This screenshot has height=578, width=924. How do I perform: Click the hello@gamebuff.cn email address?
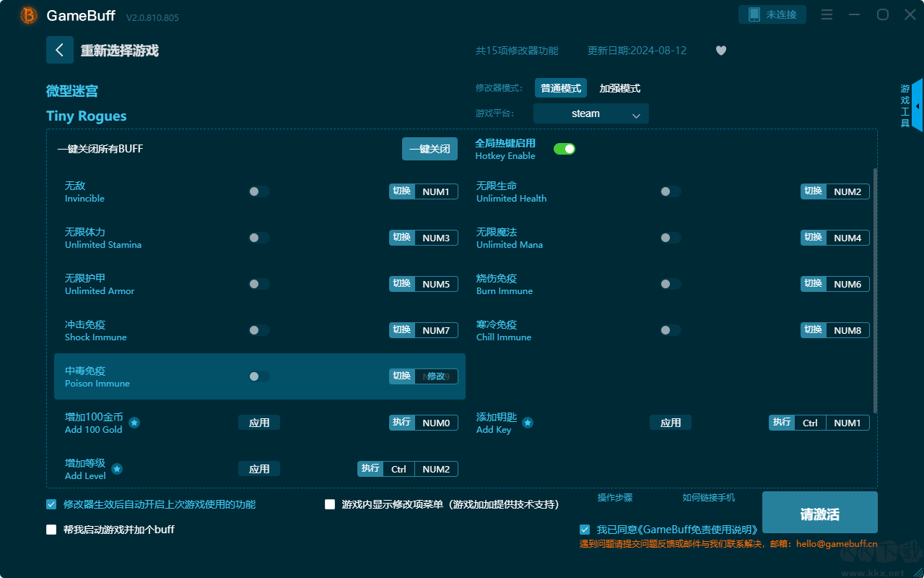tap(837, 544)
